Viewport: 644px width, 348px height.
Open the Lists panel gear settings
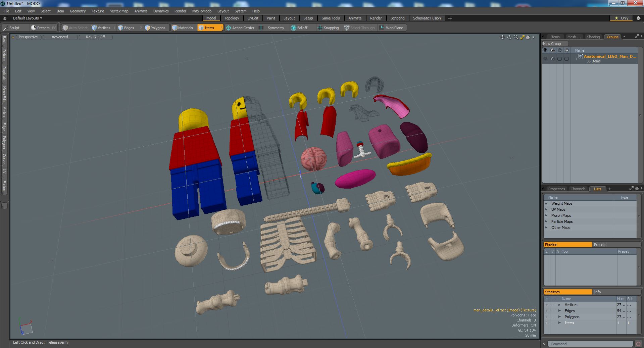[x=637, y=189]
